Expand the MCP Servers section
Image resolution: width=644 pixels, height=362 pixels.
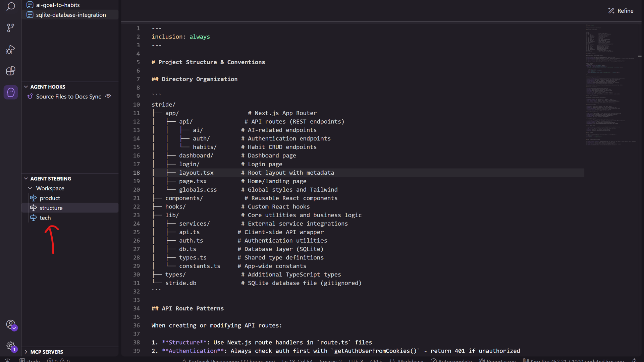point(26,352)
